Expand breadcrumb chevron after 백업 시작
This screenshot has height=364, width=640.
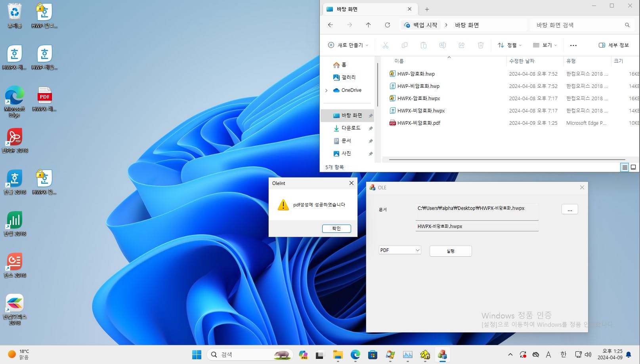tap(446, 25)
